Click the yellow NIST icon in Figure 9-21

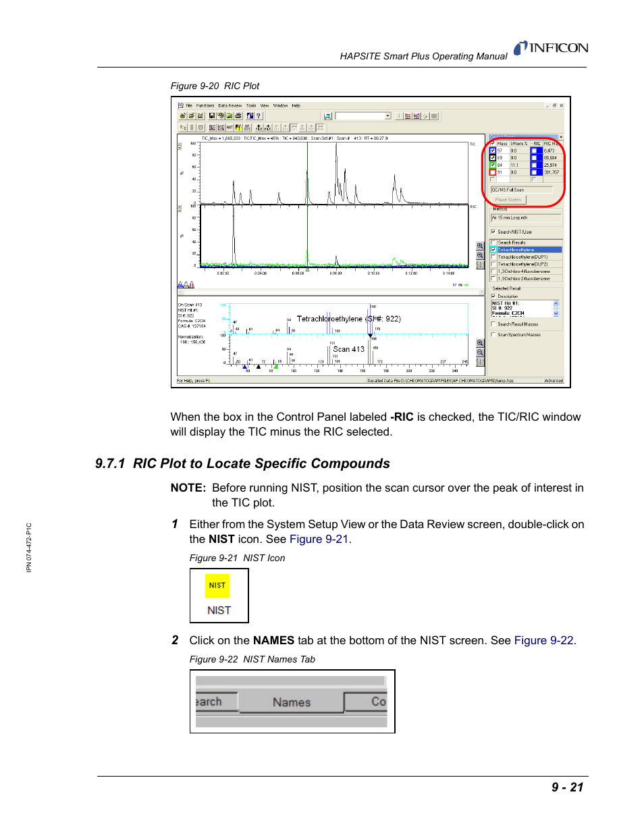pos(217,585)
